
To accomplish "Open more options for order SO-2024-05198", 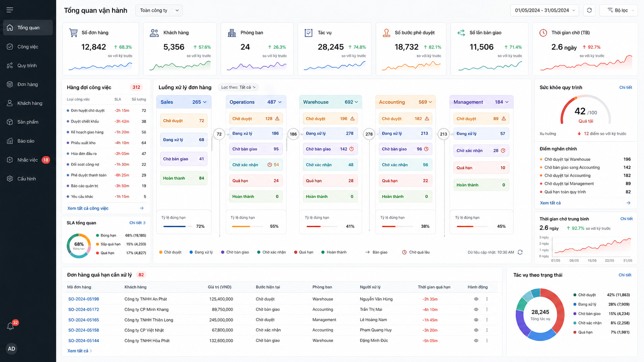I will coord(487,299).
